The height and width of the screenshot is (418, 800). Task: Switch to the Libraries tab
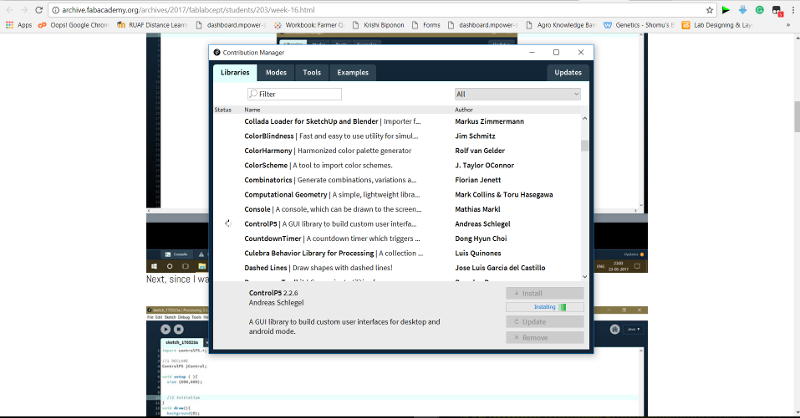(235, 72)
